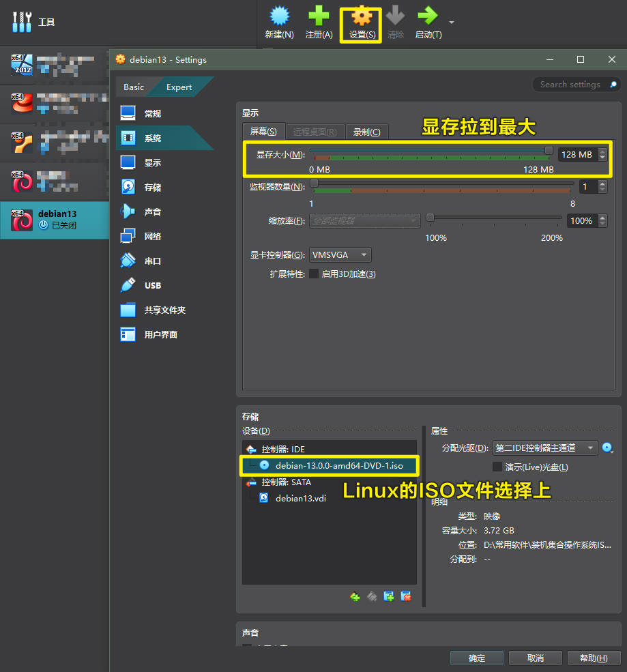Switch to the 录制(C) tab
Image resolution: width=627 pixels, height=672 pixels.
366,132
